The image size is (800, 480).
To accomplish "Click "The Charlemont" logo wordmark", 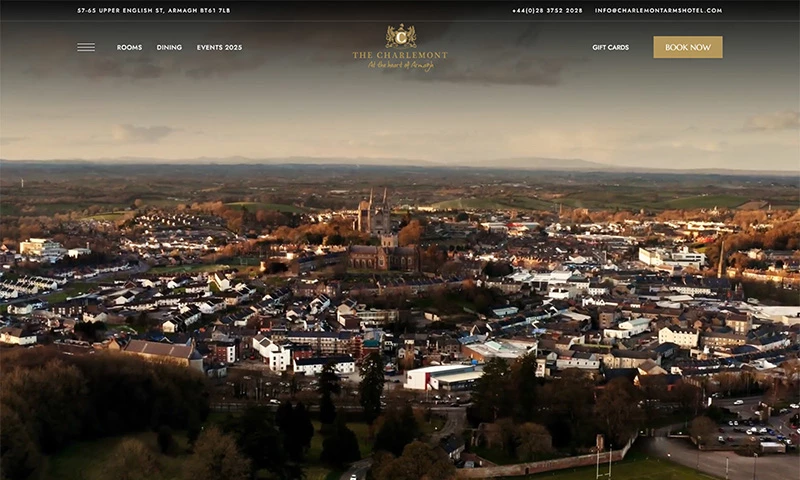I will point(400,54).
